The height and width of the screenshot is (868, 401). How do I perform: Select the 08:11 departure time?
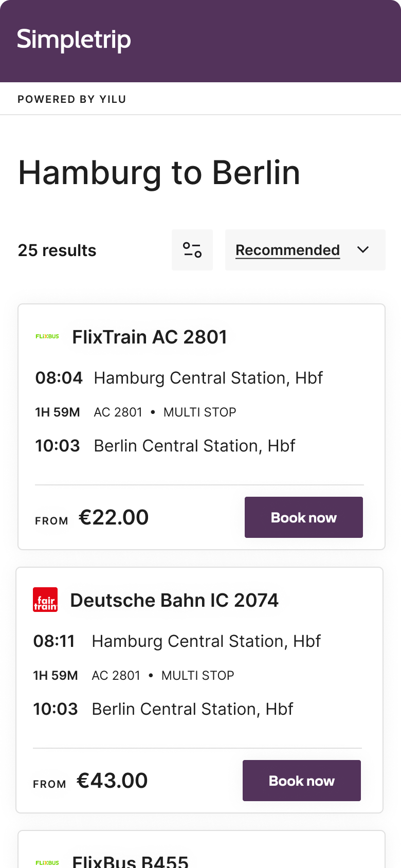[x=54, y=641]
